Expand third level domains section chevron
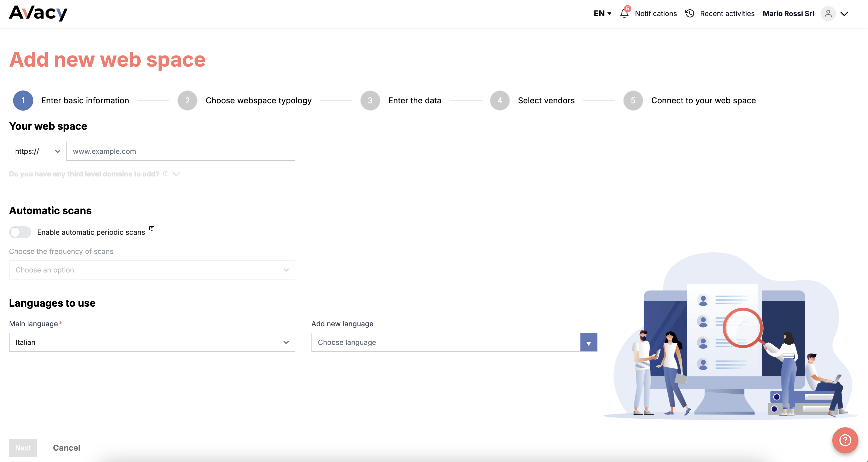 (x=177, y=174)
